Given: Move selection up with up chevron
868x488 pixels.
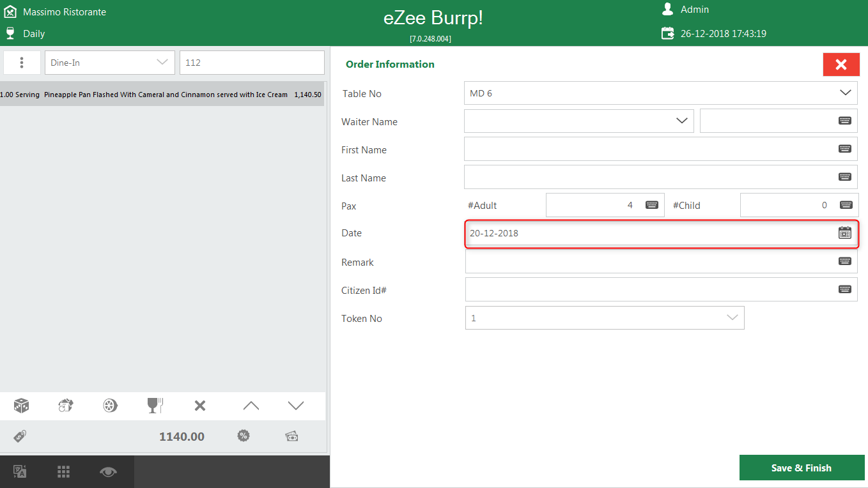Looking at the screenshot, I should point(251,406).
